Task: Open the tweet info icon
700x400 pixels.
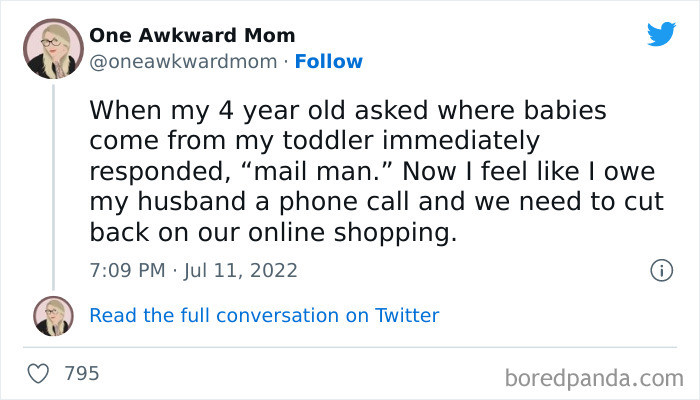Action: tap(660, 270)
